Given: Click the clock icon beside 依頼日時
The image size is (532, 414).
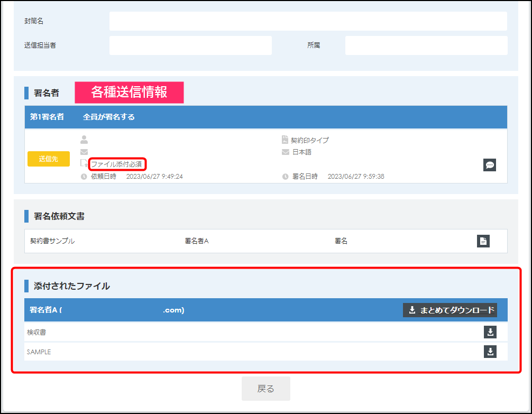Looking at the screenshot, I should (x=84, y=177).
